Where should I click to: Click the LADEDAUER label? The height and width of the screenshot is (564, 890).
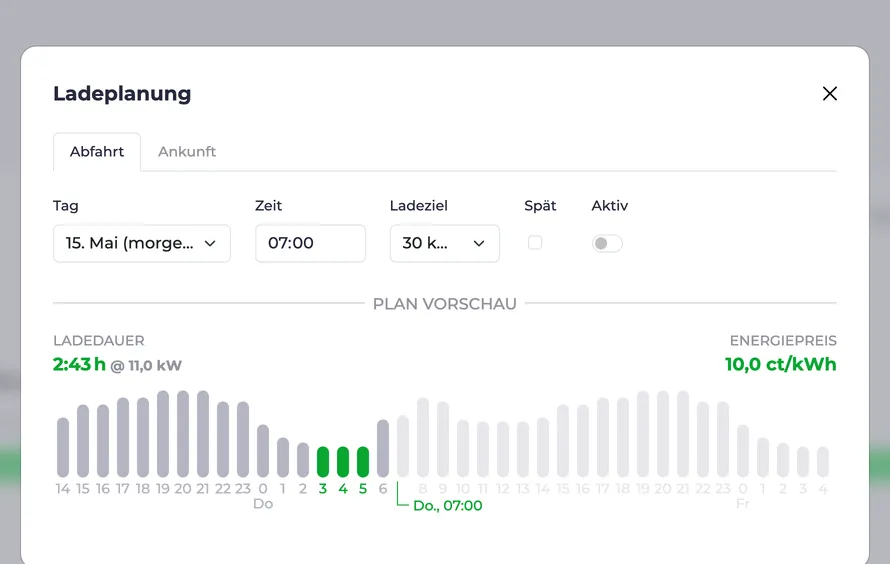coord(99,340)
